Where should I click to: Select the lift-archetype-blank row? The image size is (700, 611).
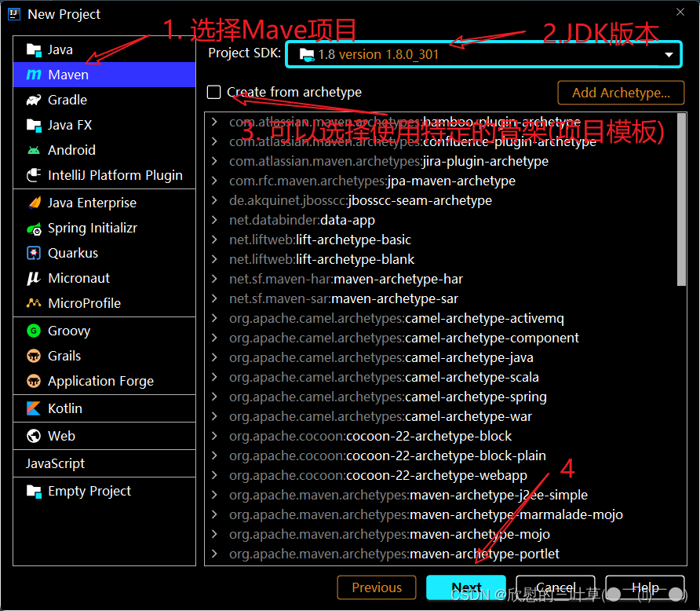point(441,259)
